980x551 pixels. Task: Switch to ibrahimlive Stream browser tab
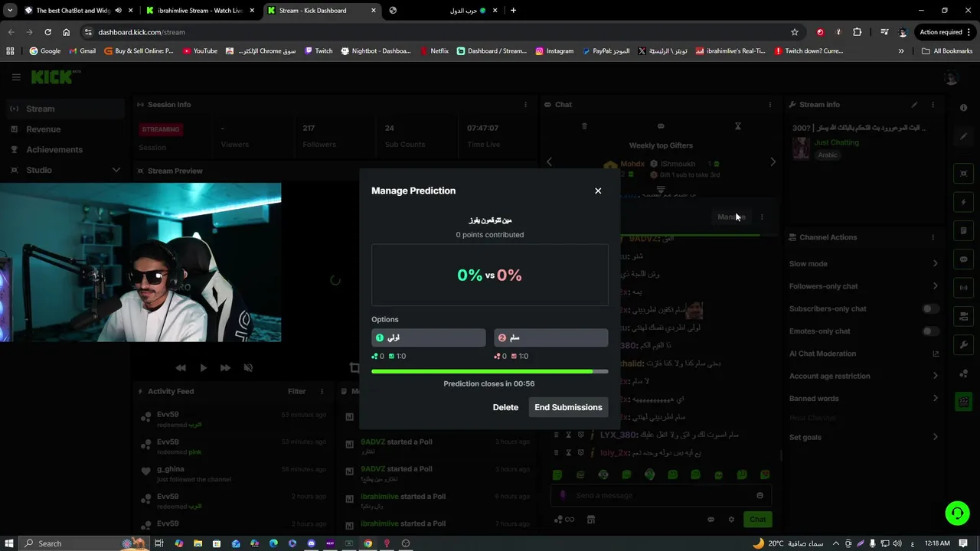coord(201,11)
